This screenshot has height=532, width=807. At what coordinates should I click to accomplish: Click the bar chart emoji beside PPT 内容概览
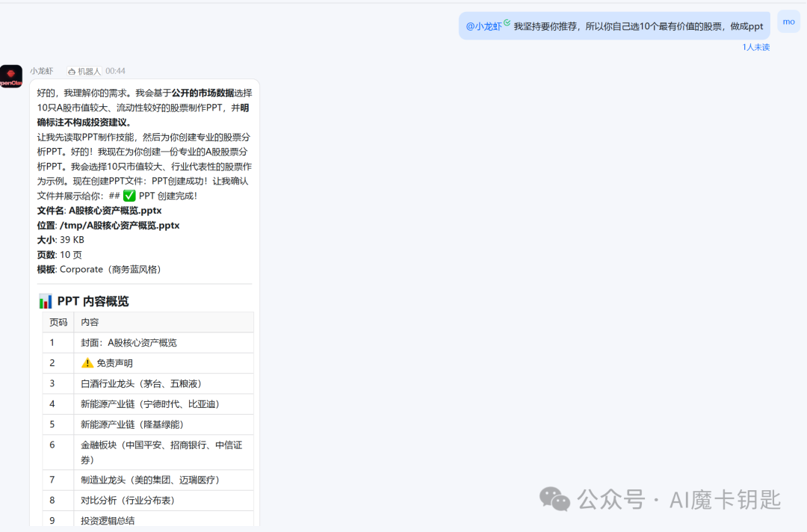[x=46, y=301]
